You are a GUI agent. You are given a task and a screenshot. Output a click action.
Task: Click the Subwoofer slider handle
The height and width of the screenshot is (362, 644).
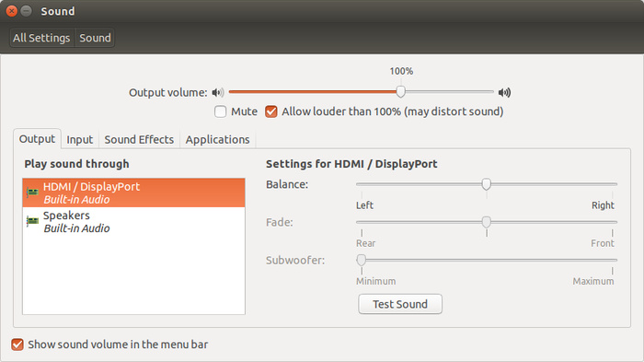tap(362, 260)
